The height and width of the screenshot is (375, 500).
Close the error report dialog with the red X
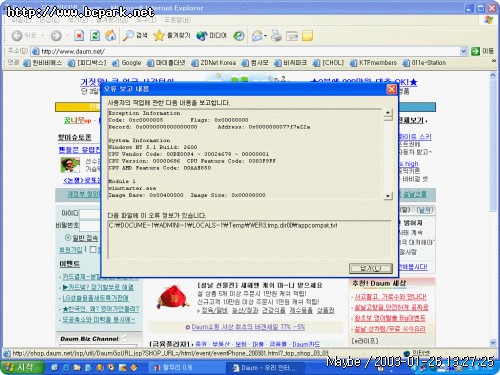[x=391, y=89]
